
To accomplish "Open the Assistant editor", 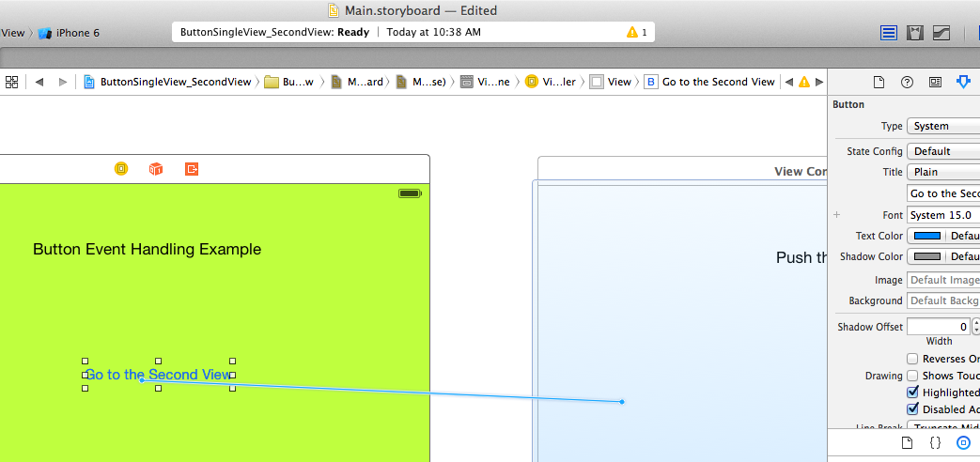I will click(x=914, y=33).
